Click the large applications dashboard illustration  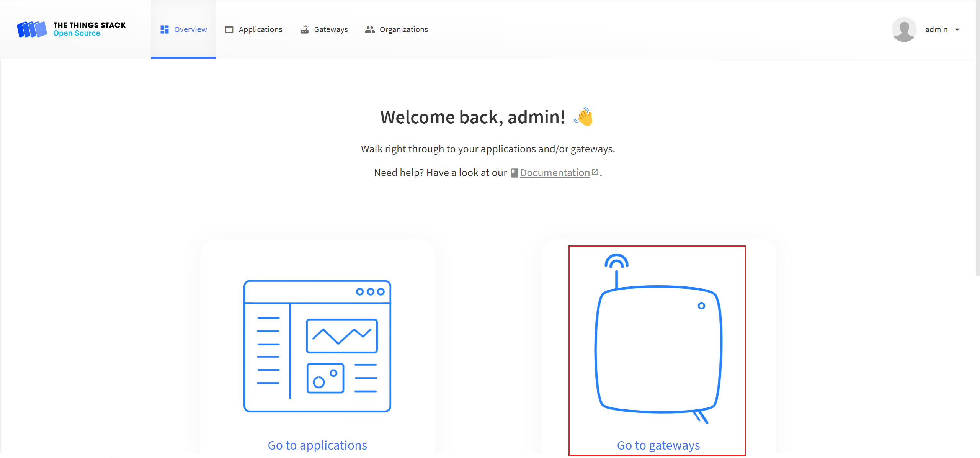[x=317, y=346]
